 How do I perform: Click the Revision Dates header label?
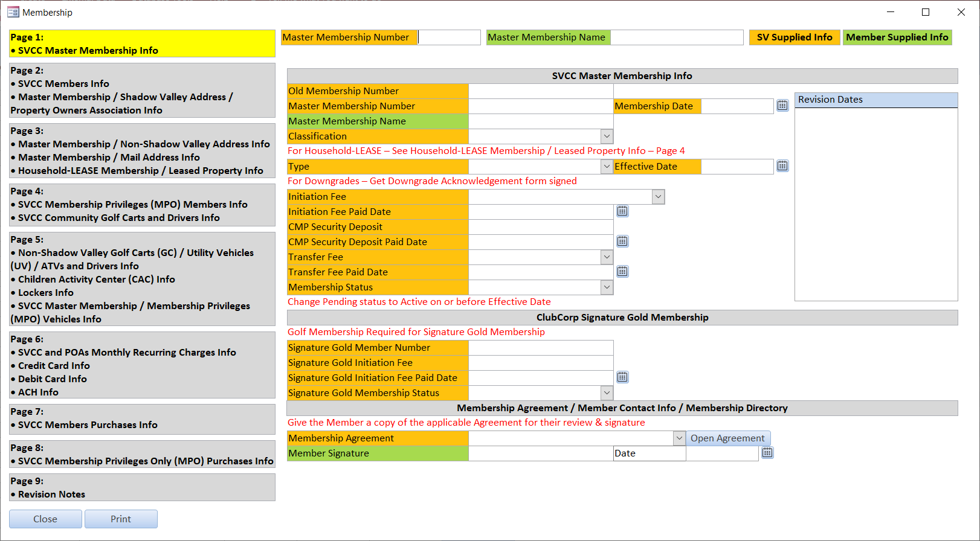click(876, 100)
